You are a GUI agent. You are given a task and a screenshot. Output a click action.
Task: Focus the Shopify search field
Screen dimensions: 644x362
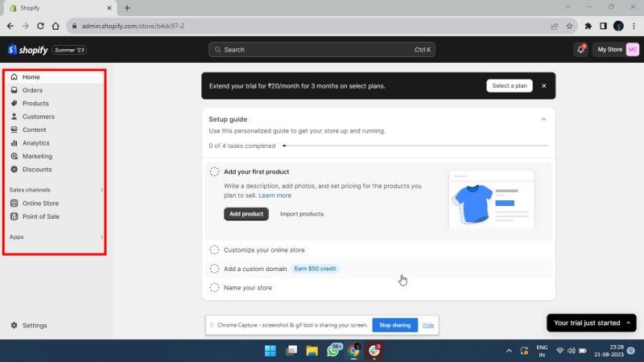(321, 50)
